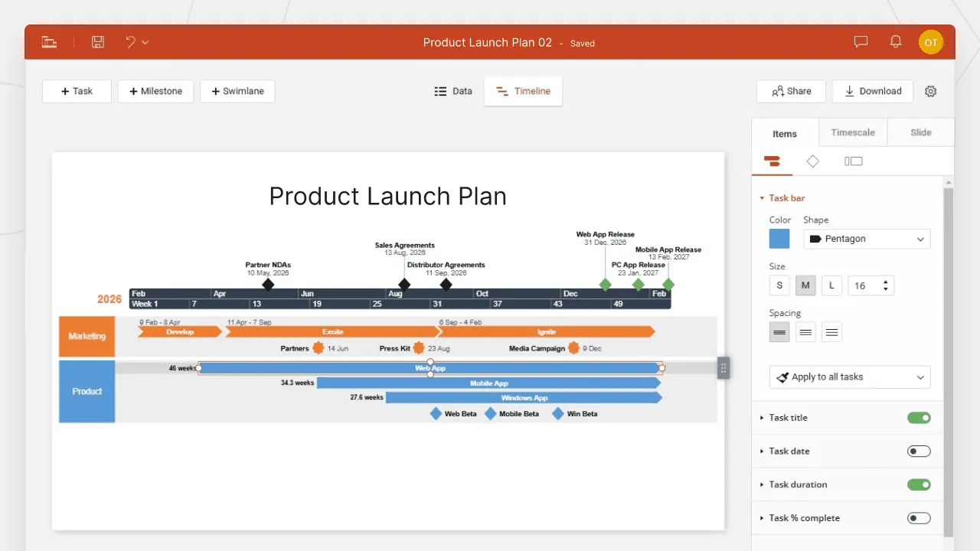Viewport: 980px width, 551px height.
Task: Turn off the Task title toggle
Action: pos(919,418)
